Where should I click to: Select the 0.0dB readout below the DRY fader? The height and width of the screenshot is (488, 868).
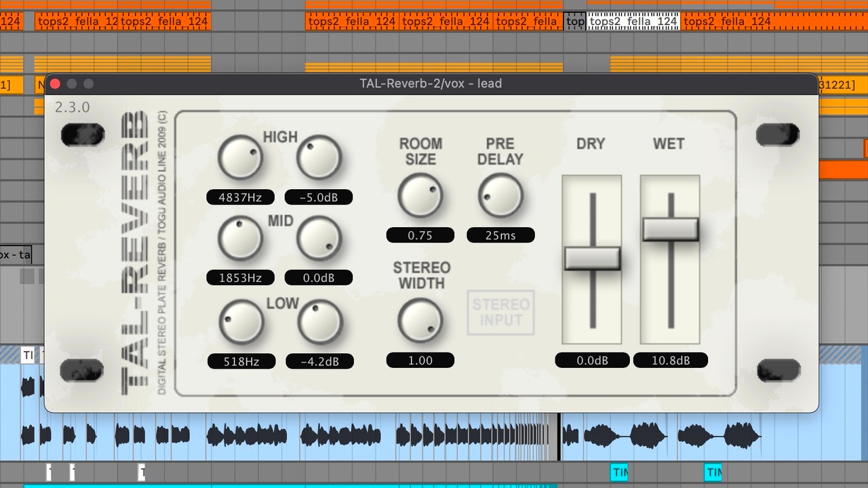592,360
